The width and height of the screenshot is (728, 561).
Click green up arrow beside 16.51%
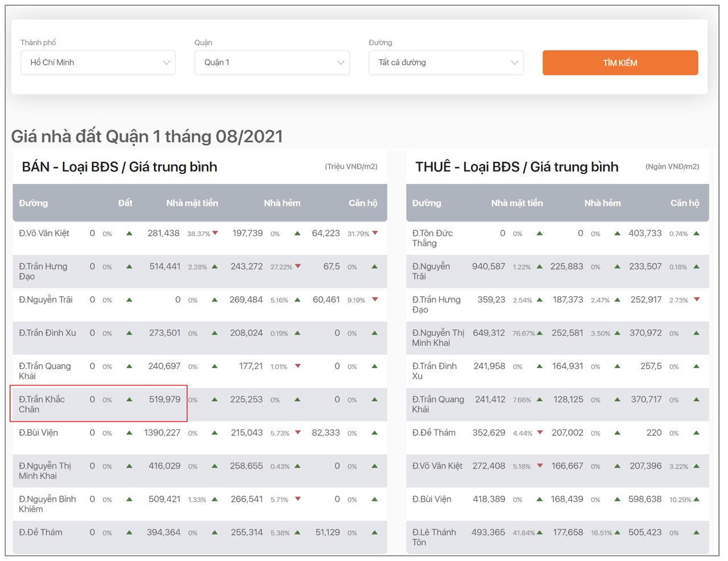point(617,533)
